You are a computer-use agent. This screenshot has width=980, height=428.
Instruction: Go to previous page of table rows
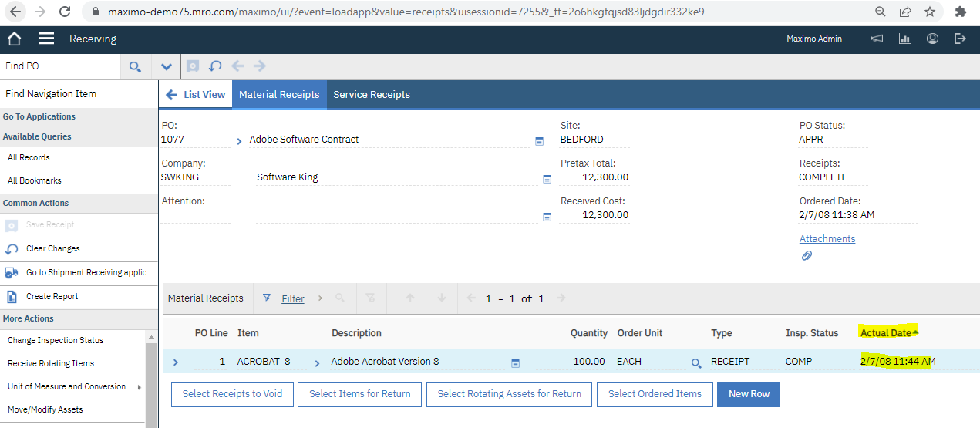pos(473,298)
